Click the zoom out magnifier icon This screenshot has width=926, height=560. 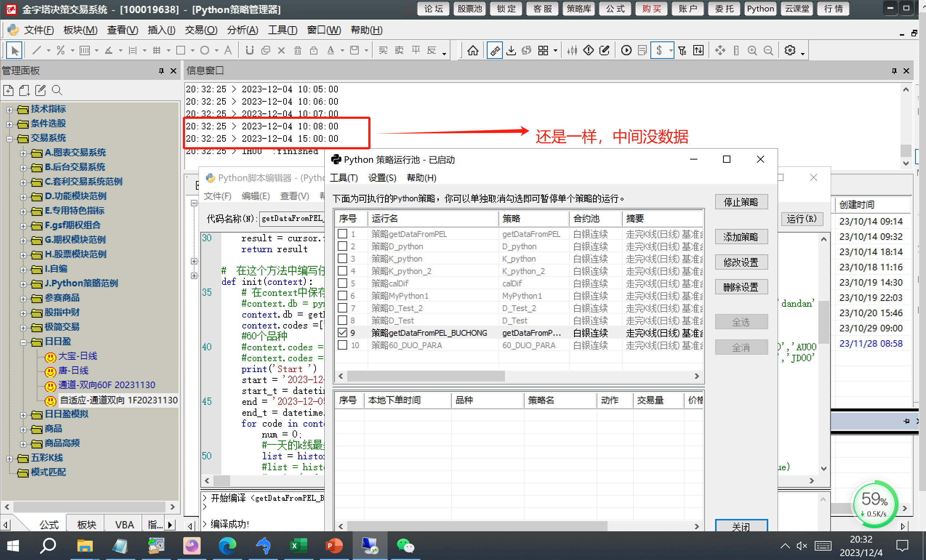769,50
